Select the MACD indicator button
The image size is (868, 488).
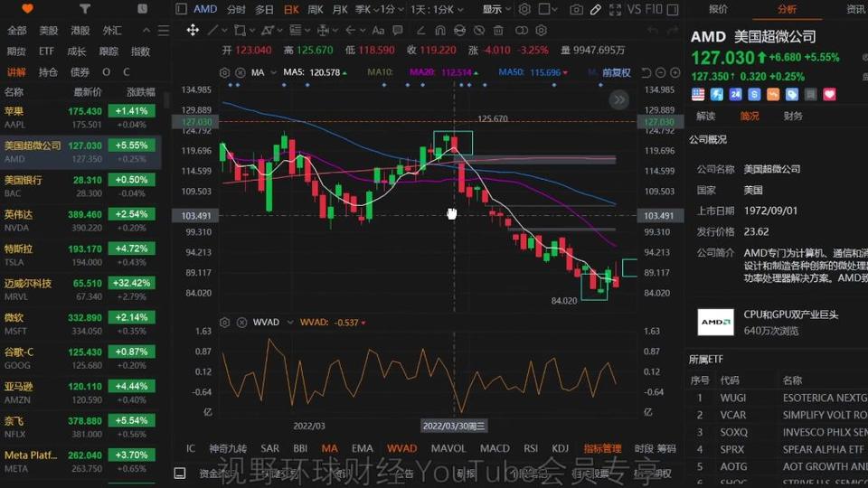[495, 448]
